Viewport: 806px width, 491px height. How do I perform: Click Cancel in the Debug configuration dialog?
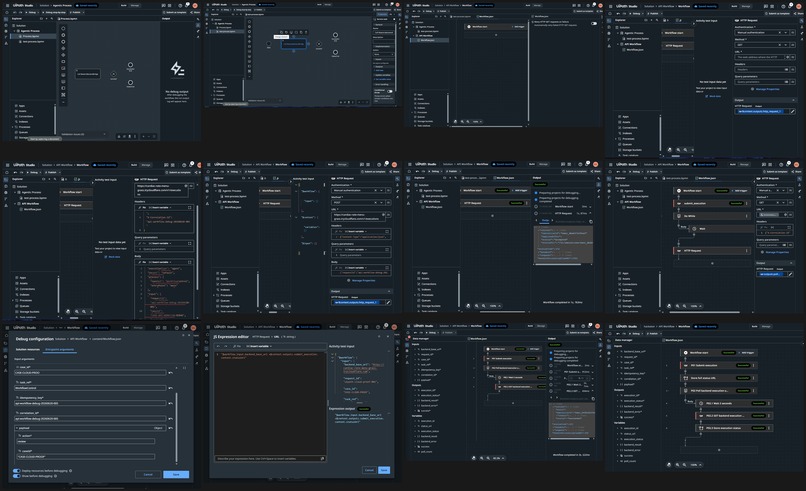click(148, 474)
